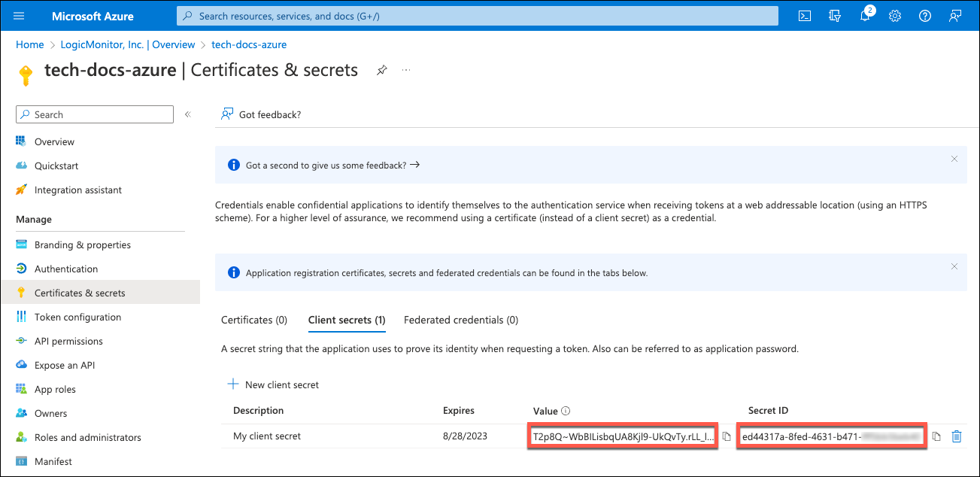Dismiss the feedback banner
The image size is (980, 477).
tap(954, 159)
